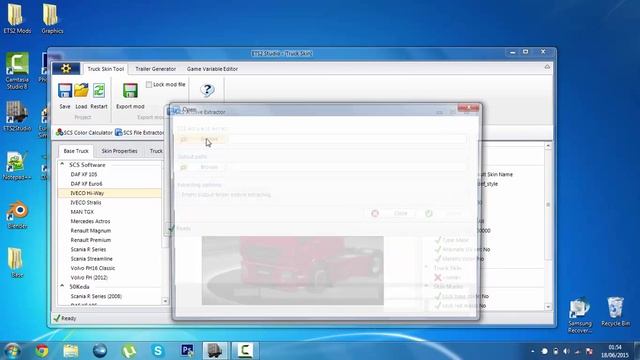Open ETS2Studio desktop shortcut

pyautogui.click(x=17, y=116)
